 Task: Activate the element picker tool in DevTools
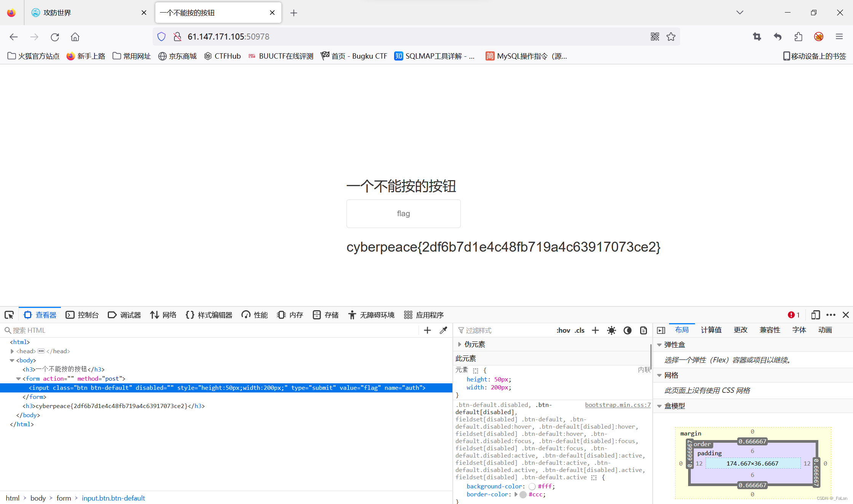[9, 315]
